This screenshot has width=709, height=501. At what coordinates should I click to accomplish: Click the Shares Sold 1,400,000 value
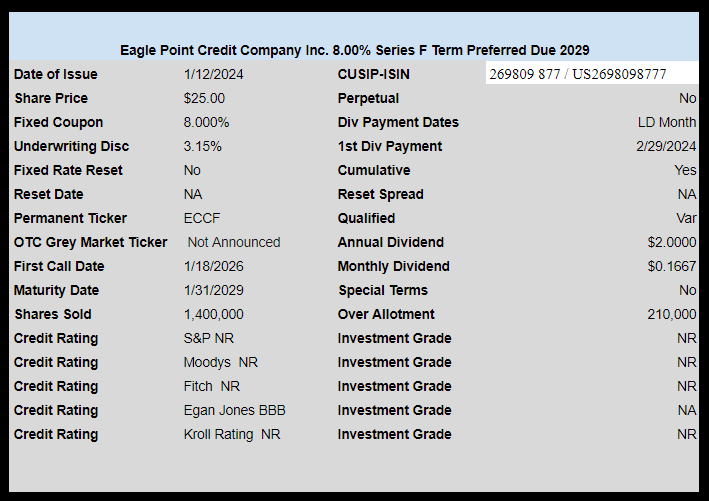pyautogui.click(x=214, y=314)
